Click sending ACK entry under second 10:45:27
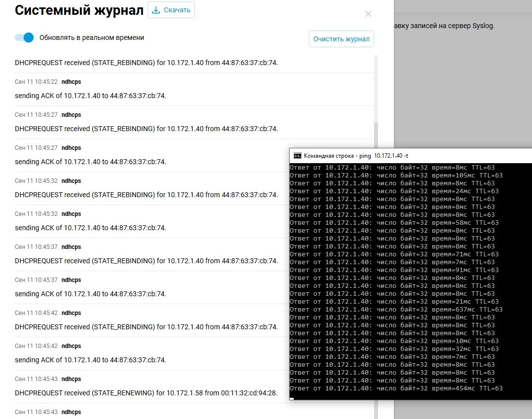This screenshot has width=532, height=419. click(x=91, y=162)
